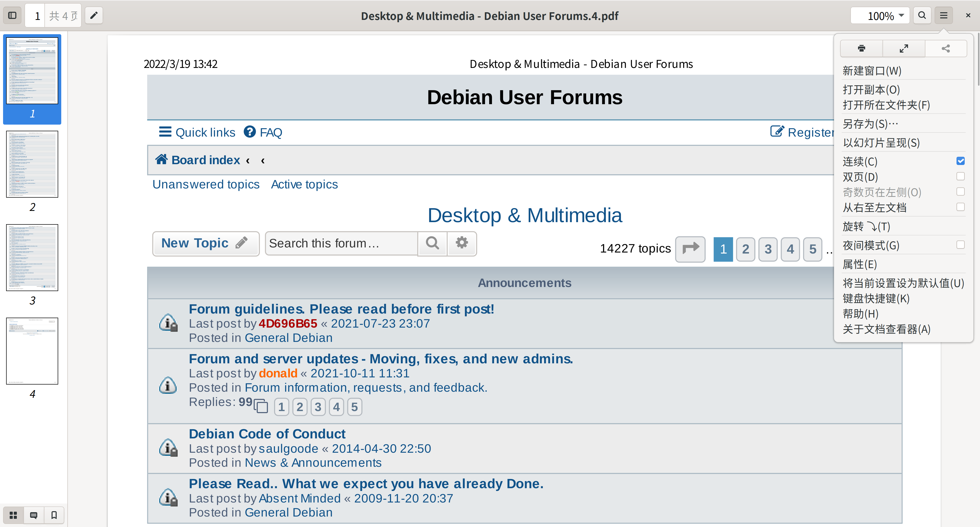Click multi-page icon next to Replies 99
This screenshot has height=527, width=980.
pos(261,406)
